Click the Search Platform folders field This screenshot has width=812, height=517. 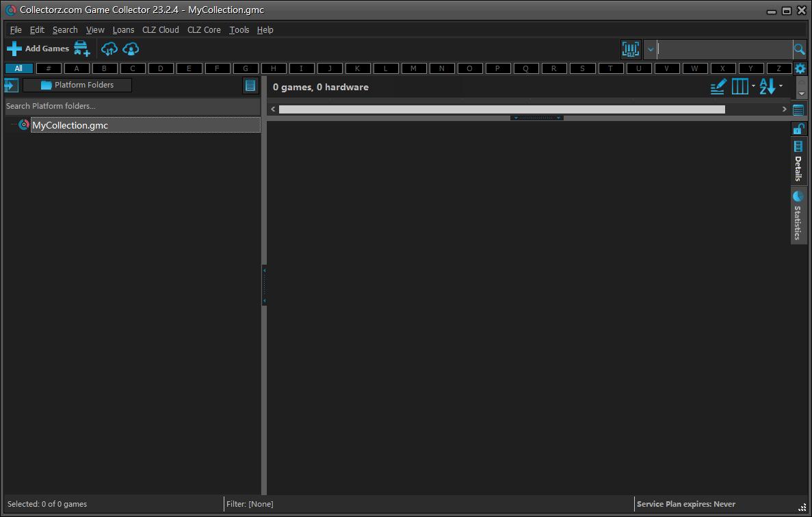(133, 106)
